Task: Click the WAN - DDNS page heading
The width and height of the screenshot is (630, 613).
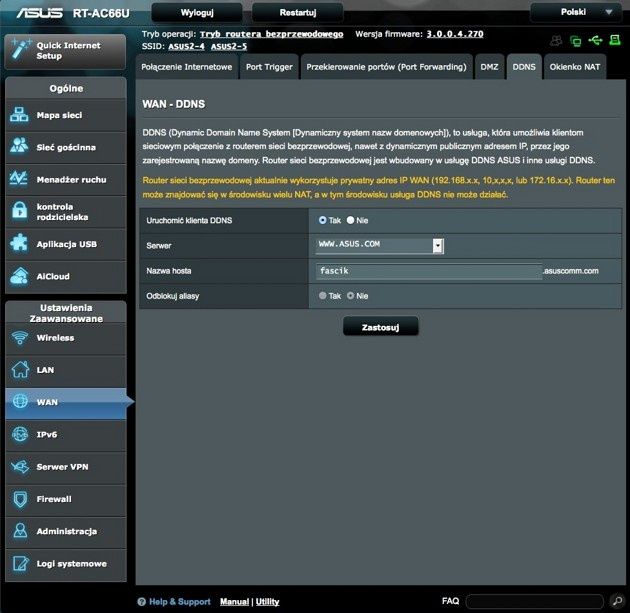Action: click(174, 104)
